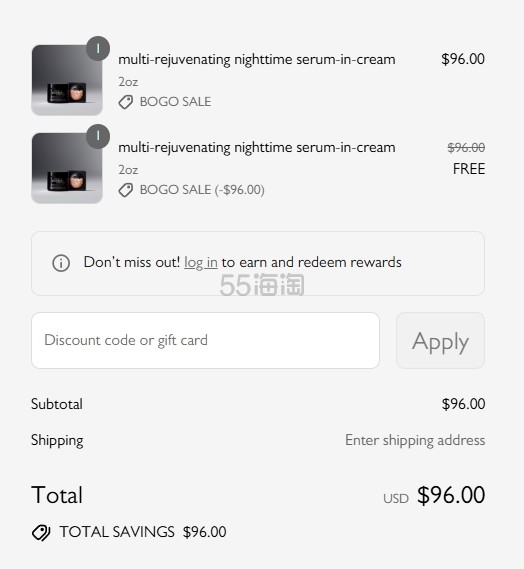Click the Subtotal $96.00 amount

(x=463, y=404)
